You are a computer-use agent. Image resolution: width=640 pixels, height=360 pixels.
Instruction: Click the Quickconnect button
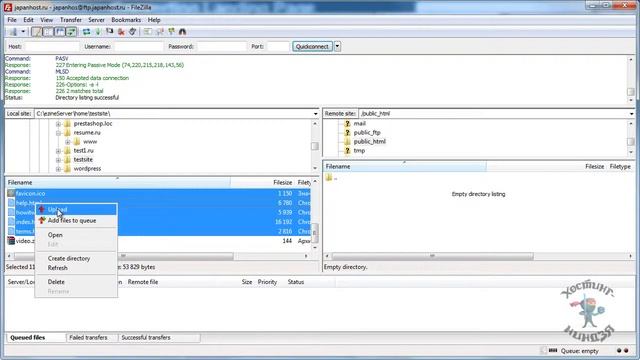tap(312, 47)
